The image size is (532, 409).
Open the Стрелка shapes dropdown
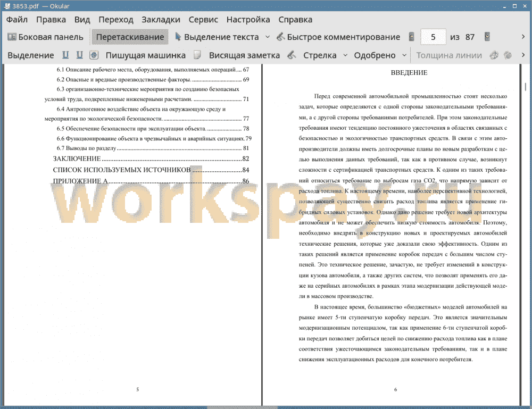[345, 55]
